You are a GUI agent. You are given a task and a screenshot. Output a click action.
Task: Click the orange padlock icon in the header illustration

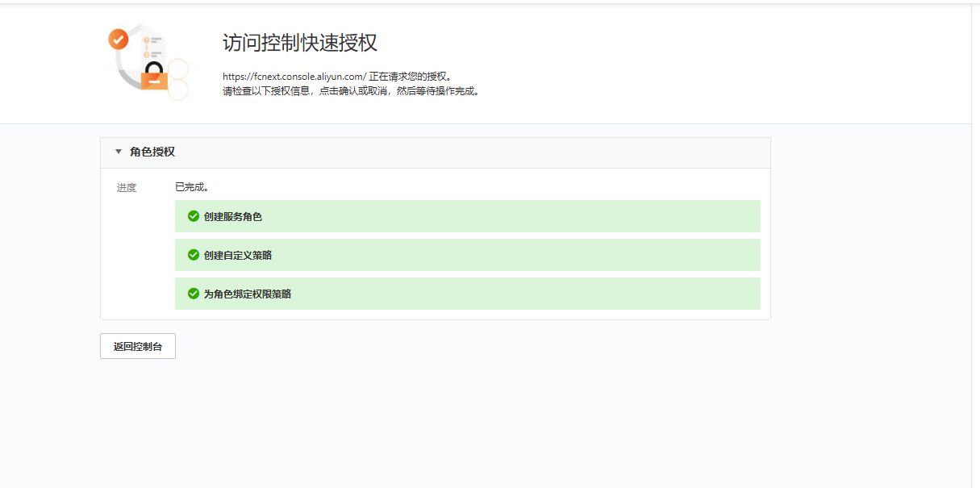coord(153,79)
